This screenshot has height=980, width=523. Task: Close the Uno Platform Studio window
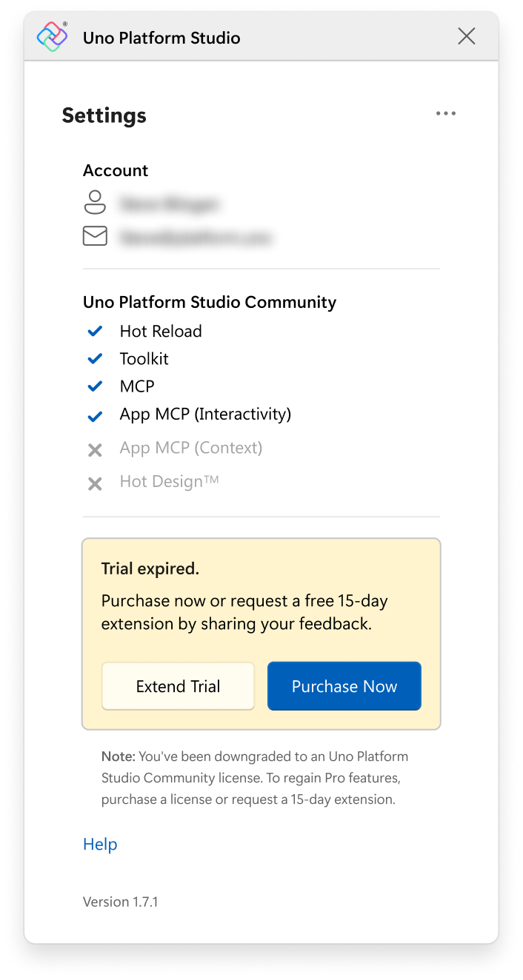467,36
